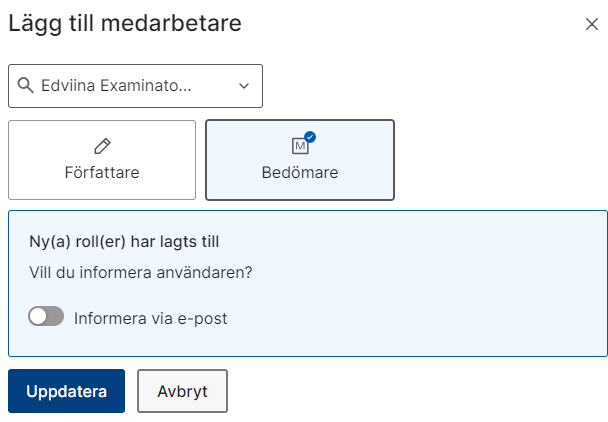Click the white knob of the e-post switch
Screen dimensions: 608x422
click(x=38, y=316)
